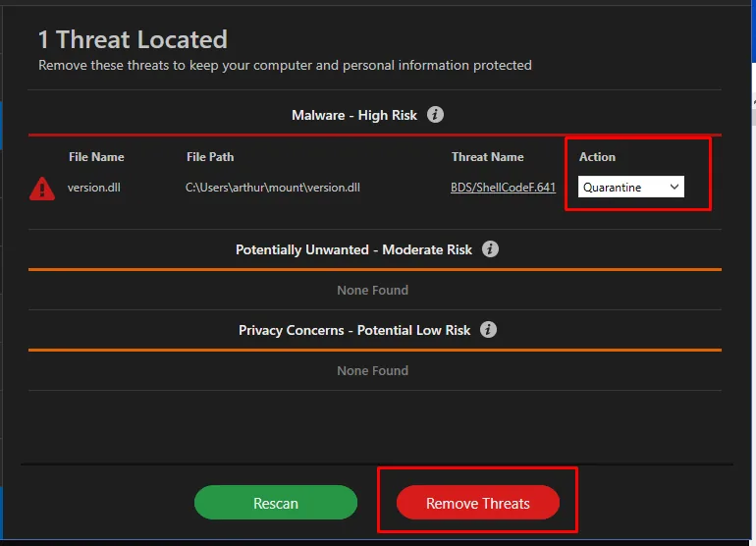Click the Threat Name column header
This screenshot has width=756, height=546.
pos(487,157)
